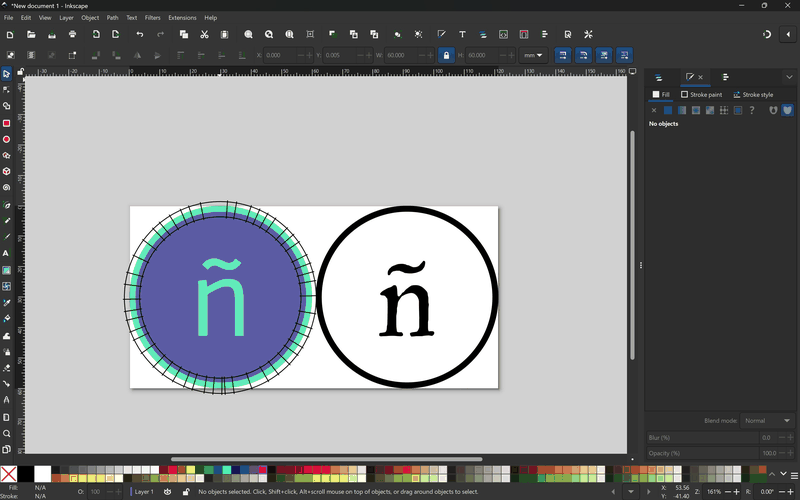Activate the Paint bucket tool
800x500 pixels.
click(6, 318)
